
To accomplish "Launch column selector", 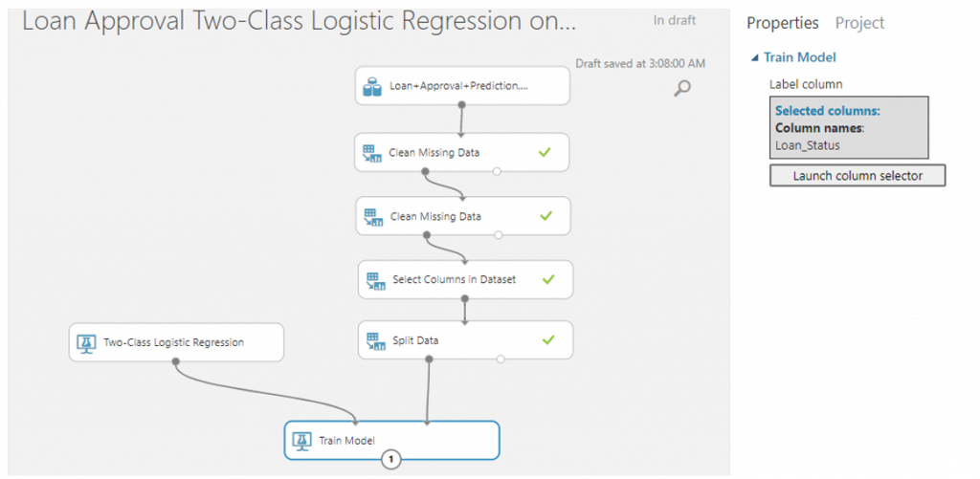I will (x=857, y=176).
